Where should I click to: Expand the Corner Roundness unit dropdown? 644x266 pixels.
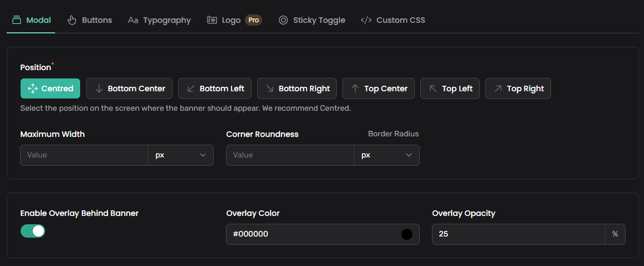[386, 155]
